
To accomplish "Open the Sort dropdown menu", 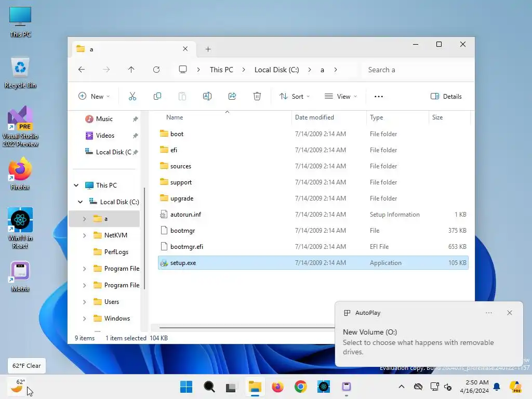I will (295, 96).
